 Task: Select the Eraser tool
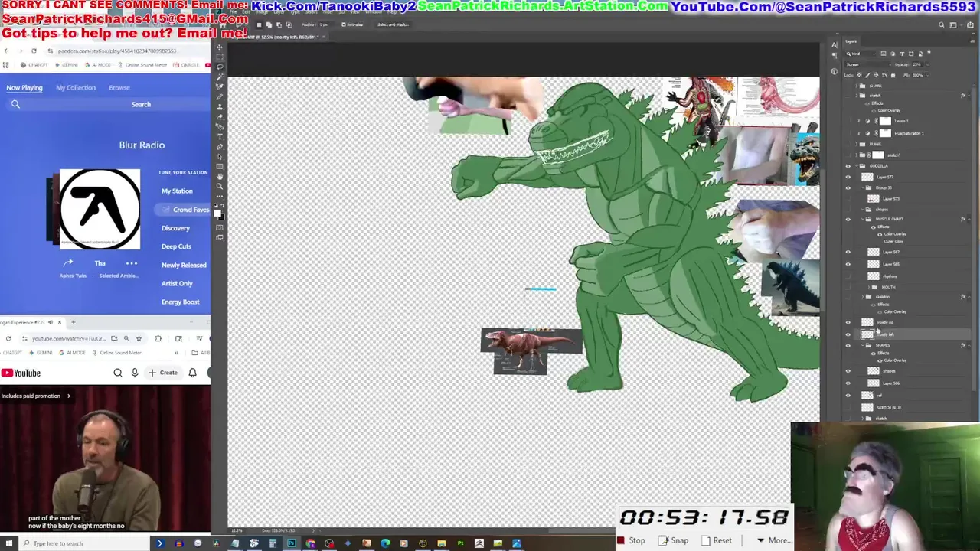point(220,116)
